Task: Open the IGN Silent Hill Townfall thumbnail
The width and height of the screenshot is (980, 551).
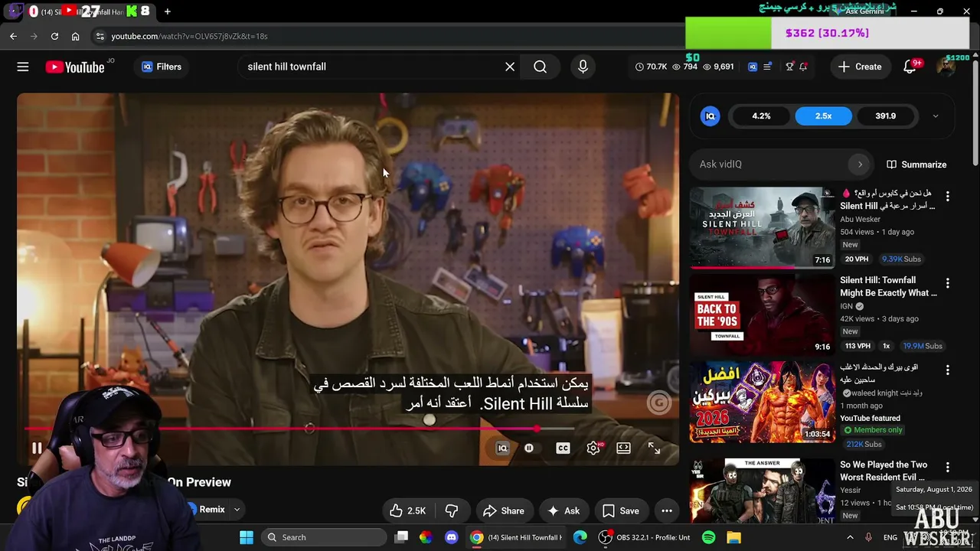Action: (x=763, y=315)
